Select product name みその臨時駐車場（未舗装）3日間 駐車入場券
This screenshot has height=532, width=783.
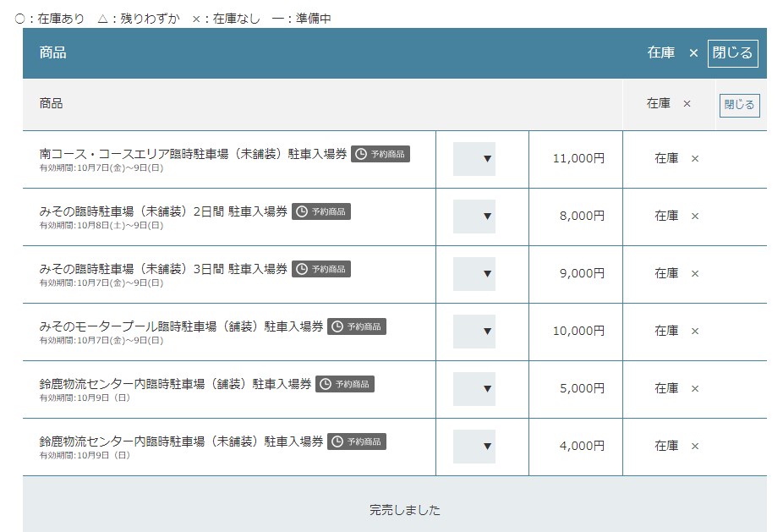point(163,269)
